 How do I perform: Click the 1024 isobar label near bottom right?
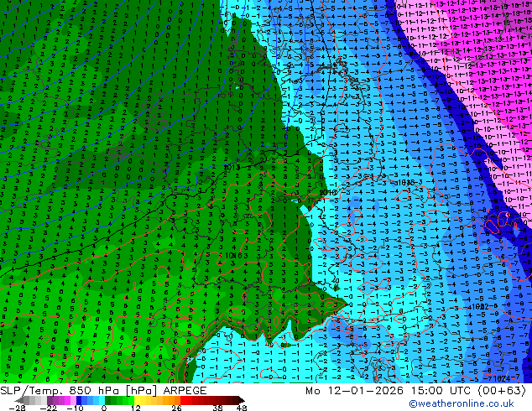[x=502, y=378]
